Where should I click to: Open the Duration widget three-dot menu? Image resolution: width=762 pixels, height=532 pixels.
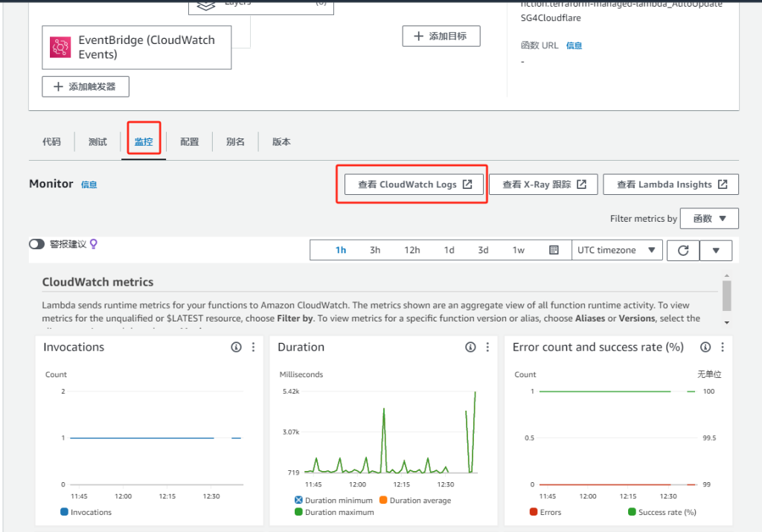[x=487, y=347]
